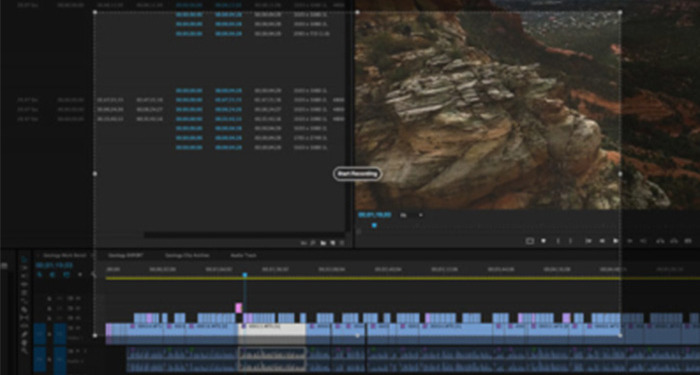Click the Export Frame camera icon
The height and width of the screenshot is (375, 700).
point(688,241)
